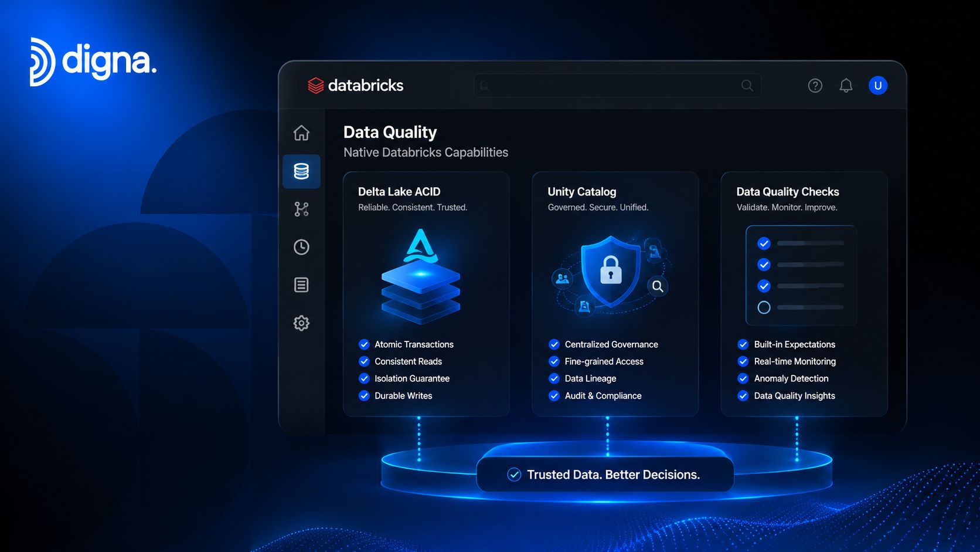Click the Trusted Data. Better Decisions. button

[x=605, y=475]
